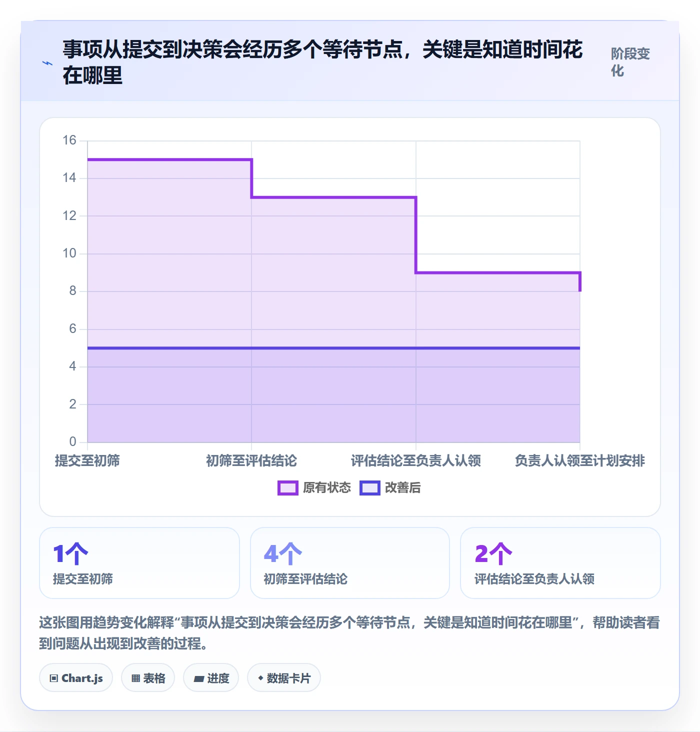
Task: Click the chart title 事项从提交到决策会经历多个等待节点
Action: pos(322,62)
